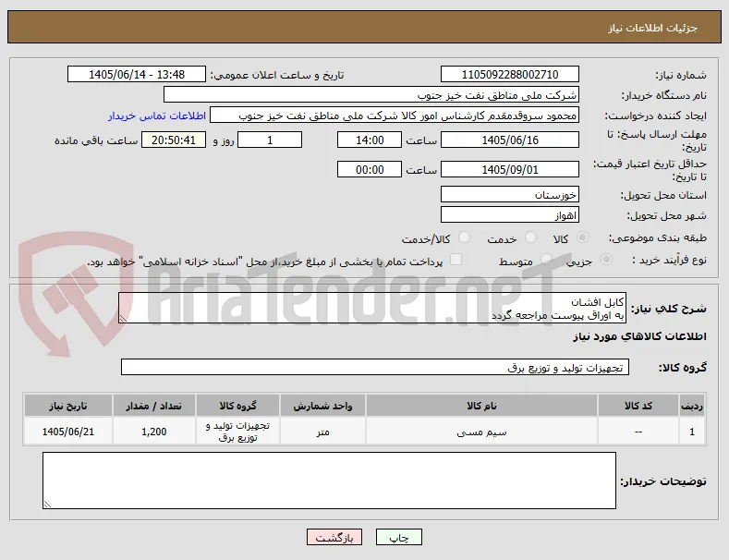Select the کالا radio button
The image size is (729, 560).
tap(582, 237)
